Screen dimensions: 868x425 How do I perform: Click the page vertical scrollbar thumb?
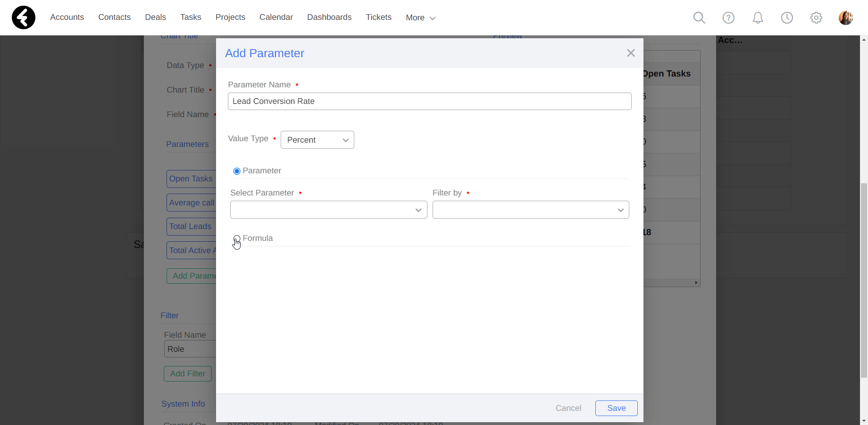point(864,280)
